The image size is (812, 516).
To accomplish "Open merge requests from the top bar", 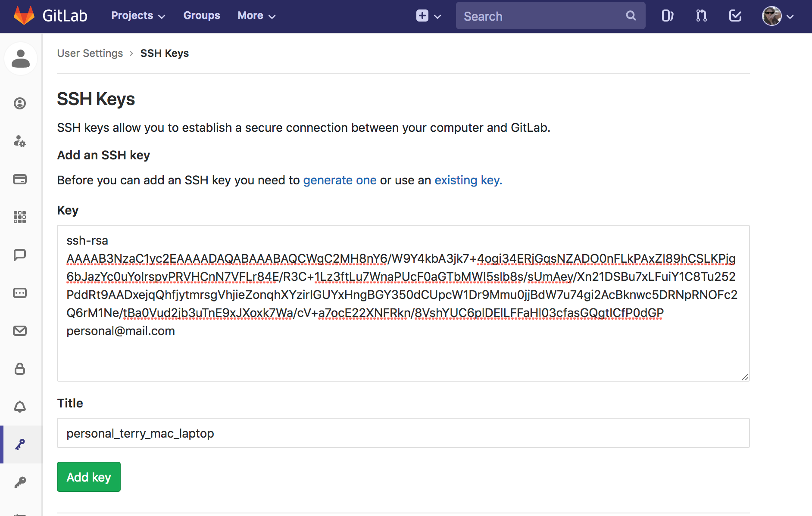I will pyautogui.click(x=700, y=16).
